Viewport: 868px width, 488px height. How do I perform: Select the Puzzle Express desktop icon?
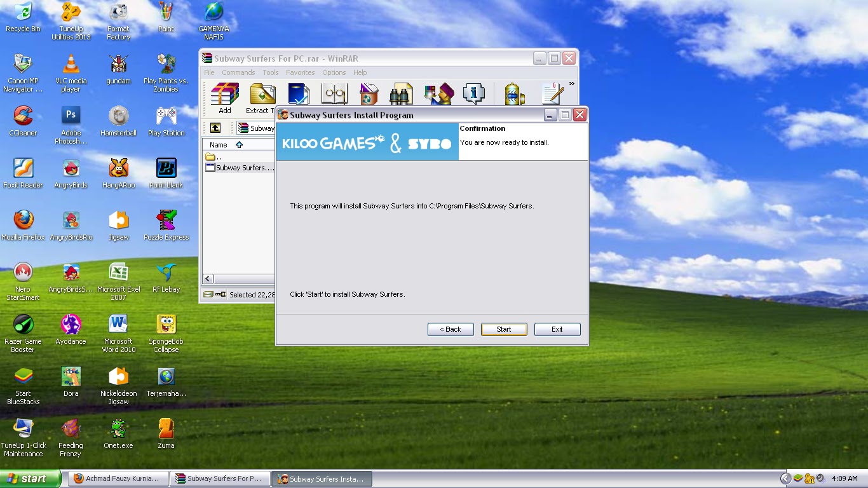pyautogui.click(x=166, y=226)
